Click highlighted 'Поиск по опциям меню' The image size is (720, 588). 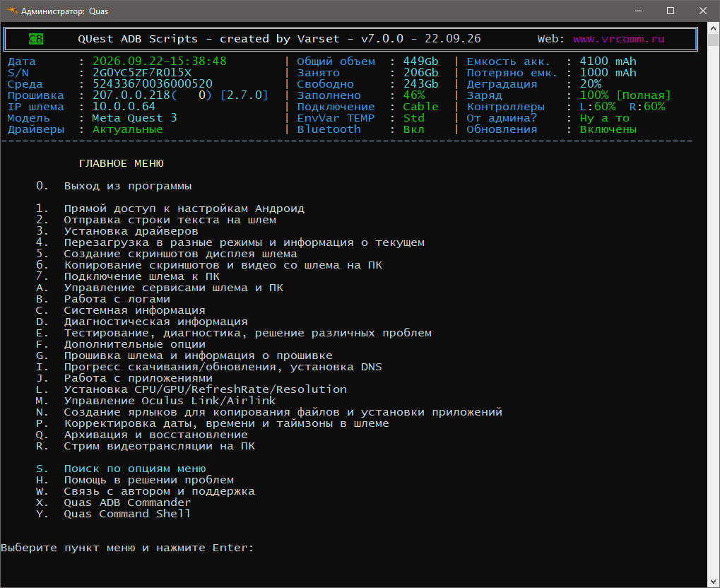[121, 469]
